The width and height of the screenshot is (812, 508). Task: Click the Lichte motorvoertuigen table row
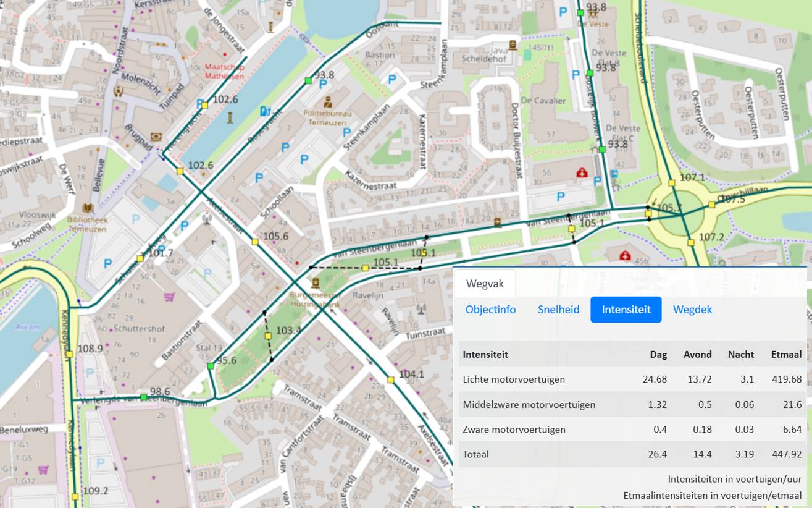[x=630, y=379]
